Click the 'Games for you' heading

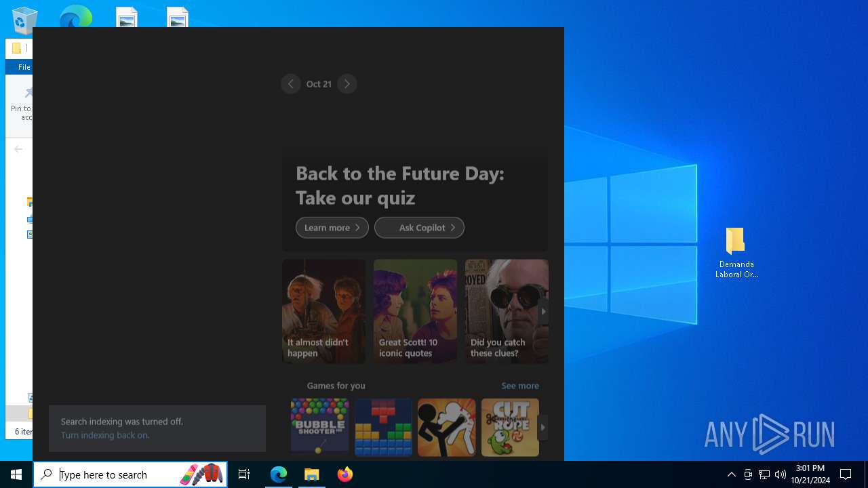[x=336, y=386]
